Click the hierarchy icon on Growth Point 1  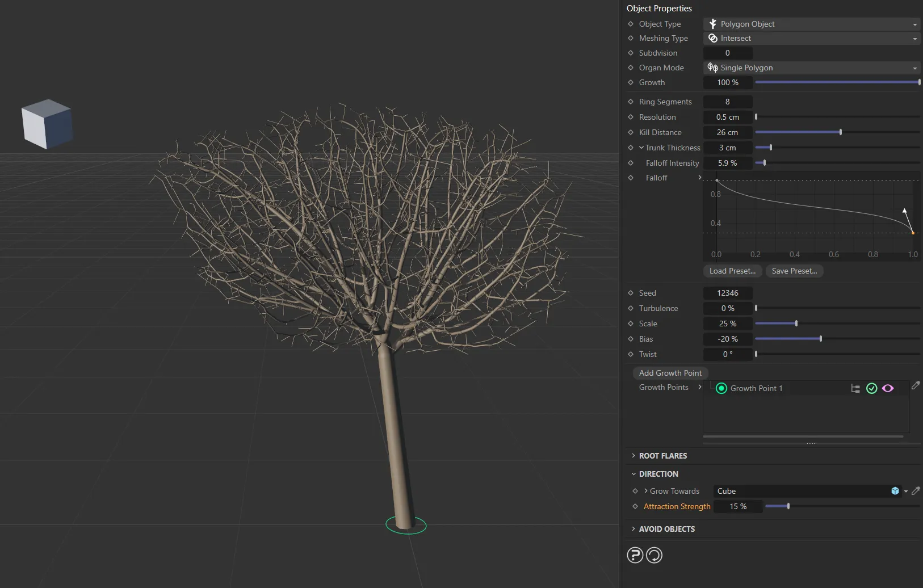click(x=855, y=388)
